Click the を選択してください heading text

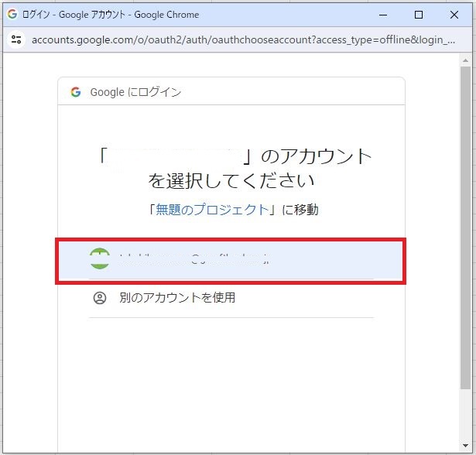pos(231,180)
